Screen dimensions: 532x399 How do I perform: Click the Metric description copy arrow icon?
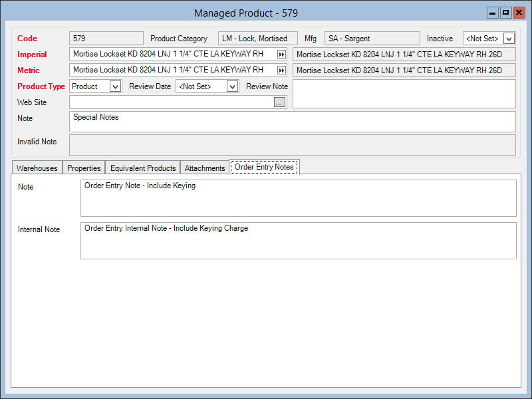click(281, 70)
